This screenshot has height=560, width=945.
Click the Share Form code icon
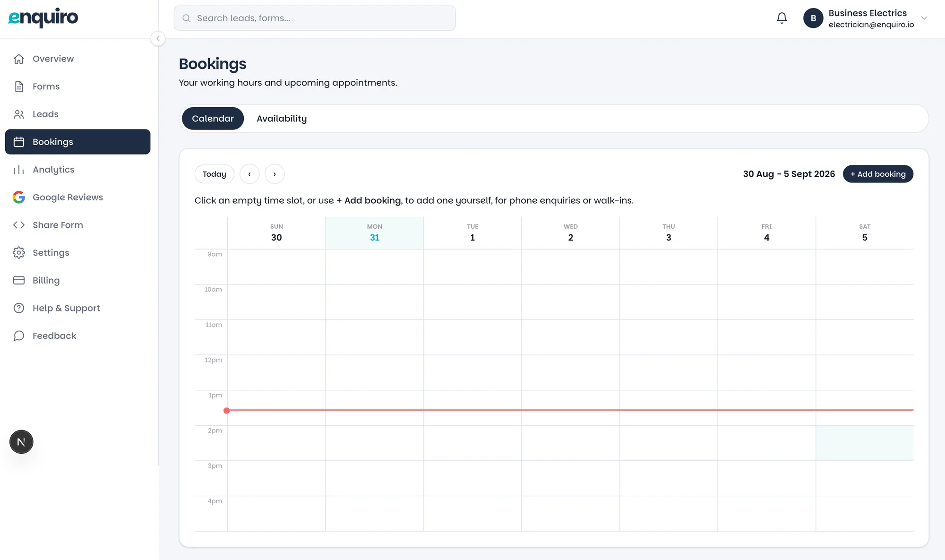[x=19, y=225]
